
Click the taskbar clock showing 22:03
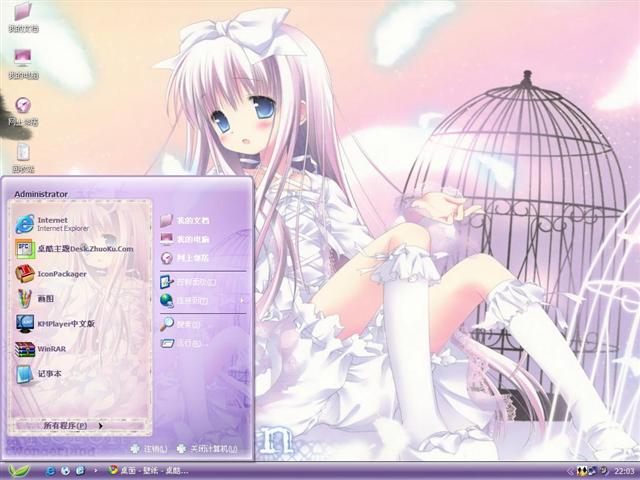point(623,470)
